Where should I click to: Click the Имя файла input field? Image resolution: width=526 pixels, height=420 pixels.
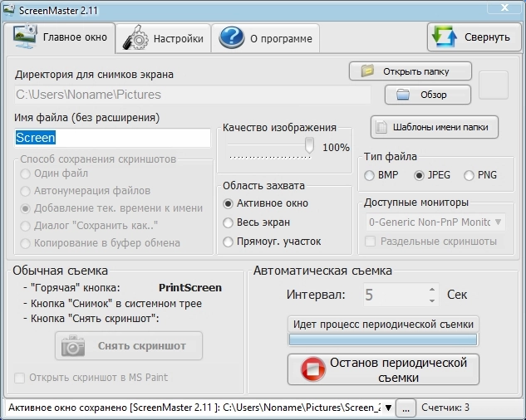112,138
